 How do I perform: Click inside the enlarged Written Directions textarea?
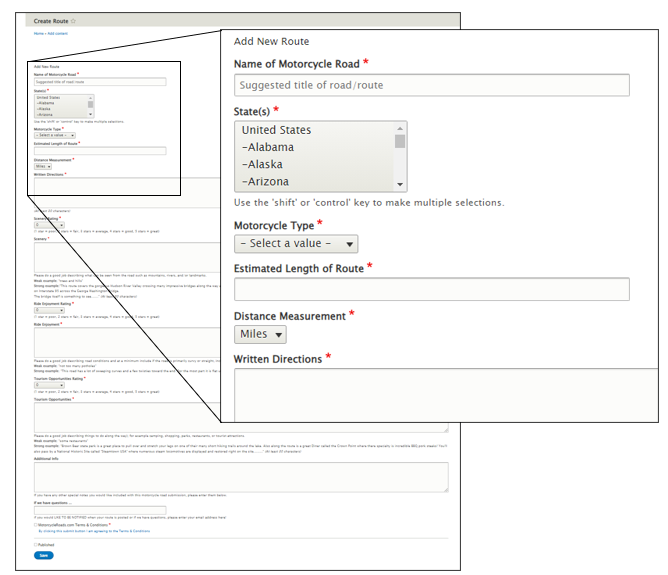point(445,394)
